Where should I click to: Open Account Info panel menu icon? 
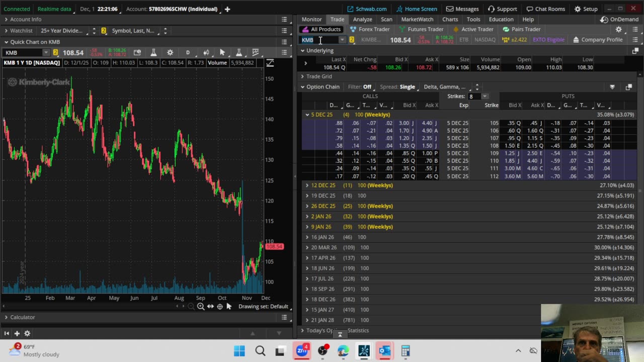(284, 19)
